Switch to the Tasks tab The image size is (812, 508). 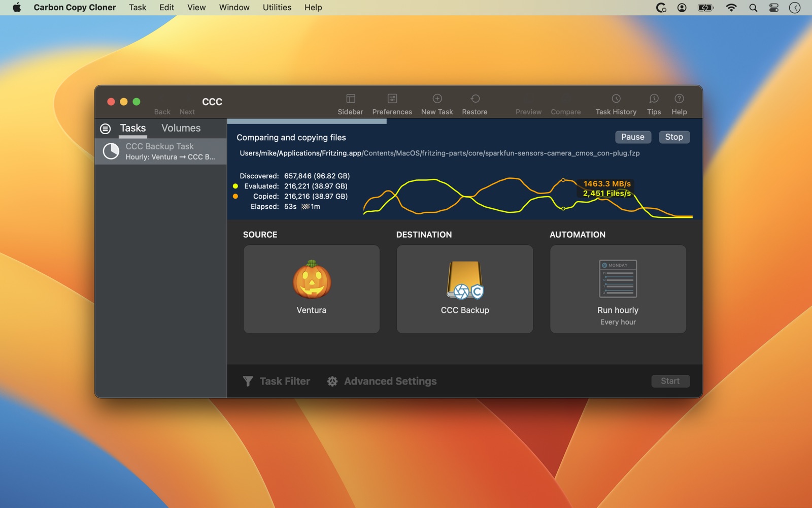click(133, 128)
